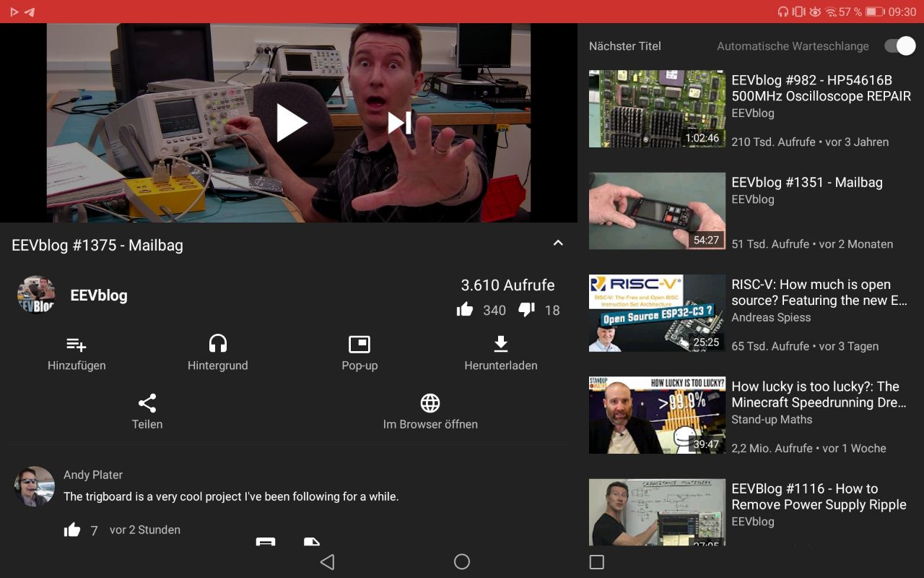Select Minecraft Speedrunning video title
This screenshot has width=924, height=578.
(819, 394)
